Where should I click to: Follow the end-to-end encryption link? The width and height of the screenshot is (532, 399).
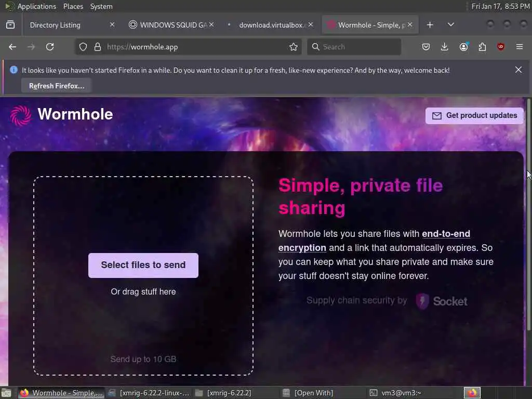pos(374,241)
